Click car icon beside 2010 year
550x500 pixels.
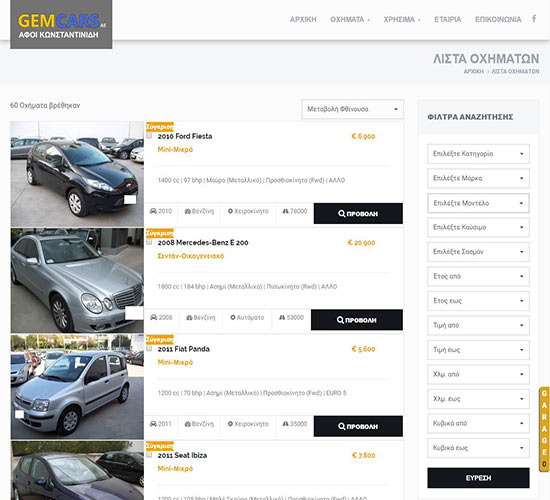[x=153, y=211]
